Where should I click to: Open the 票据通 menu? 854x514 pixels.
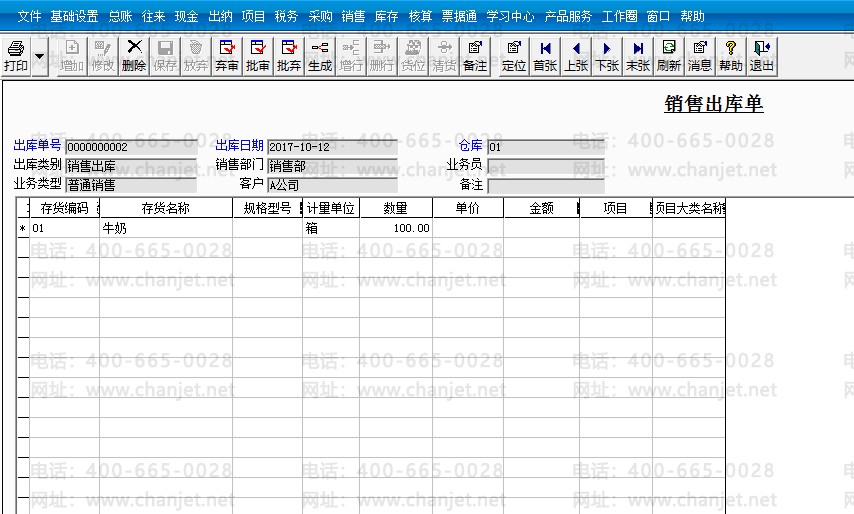click(459, 16)
